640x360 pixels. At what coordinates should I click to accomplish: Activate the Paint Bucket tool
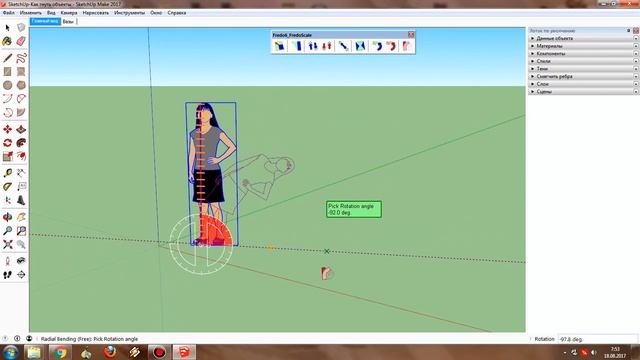pyautogui.click(x=7, y=41)
